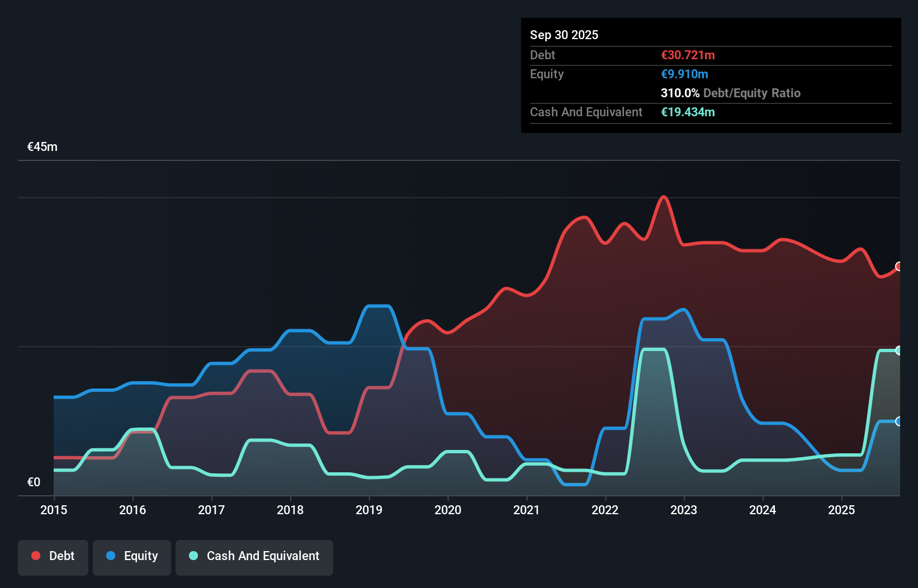
Task: Click the €45m y-axis label
Action: coord(42,147)
